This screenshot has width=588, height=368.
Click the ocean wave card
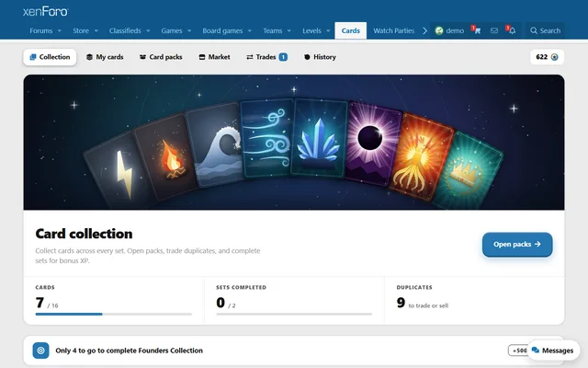215,144
